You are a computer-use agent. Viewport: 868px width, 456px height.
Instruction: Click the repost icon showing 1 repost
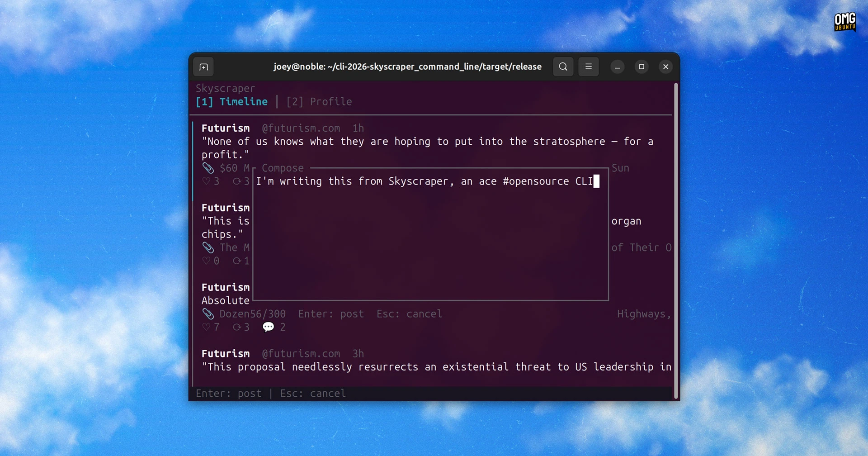236,261
